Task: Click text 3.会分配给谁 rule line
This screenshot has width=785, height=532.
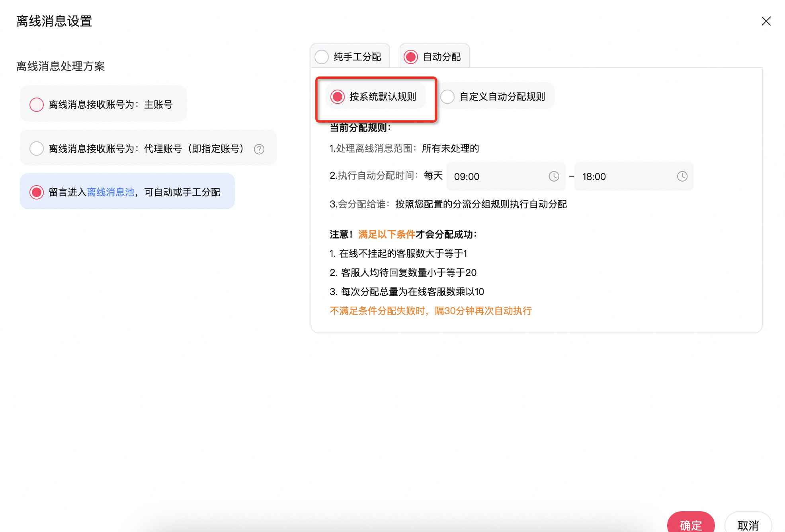Action: 448,204
